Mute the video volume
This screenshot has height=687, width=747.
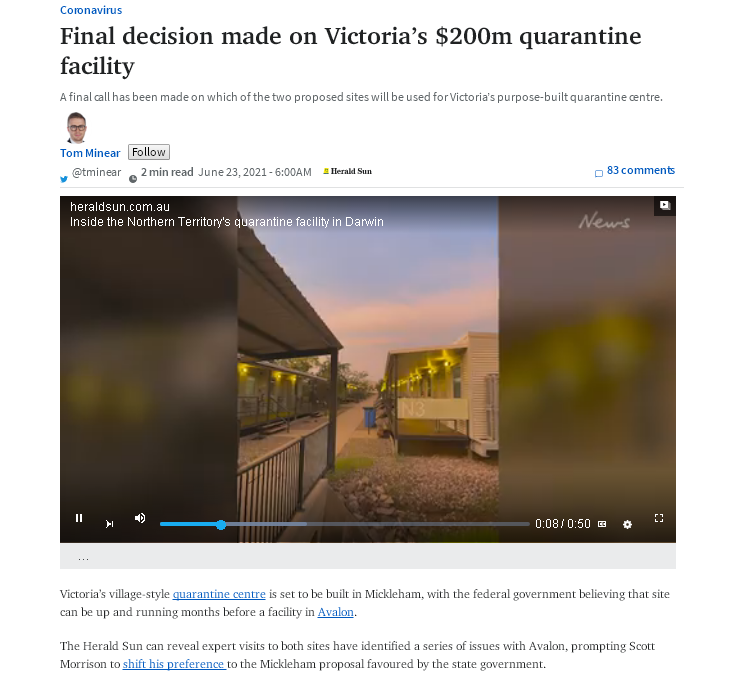140,518
